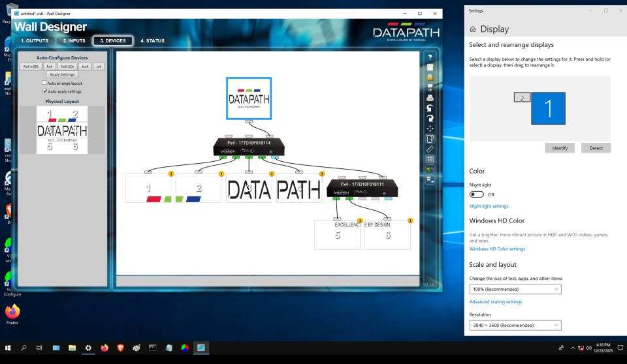Enable the Auto arrange layout checkbox

point(44,83)
